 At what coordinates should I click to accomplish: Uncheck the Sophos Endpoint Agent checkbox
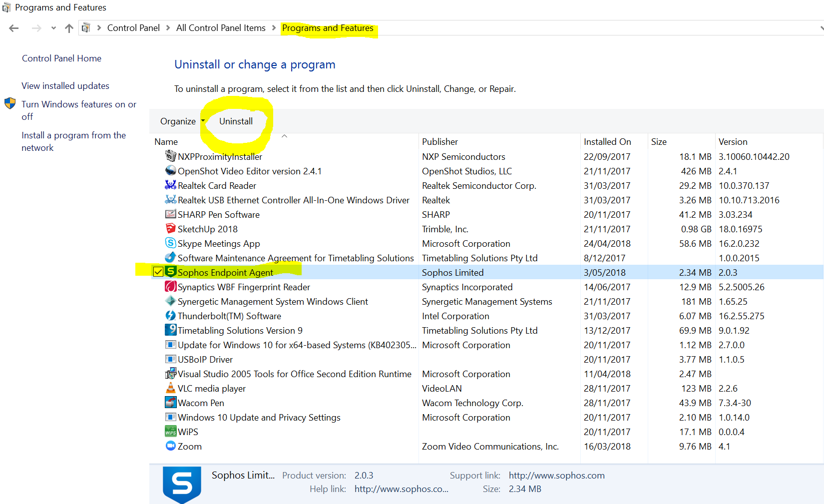[158, 272]
